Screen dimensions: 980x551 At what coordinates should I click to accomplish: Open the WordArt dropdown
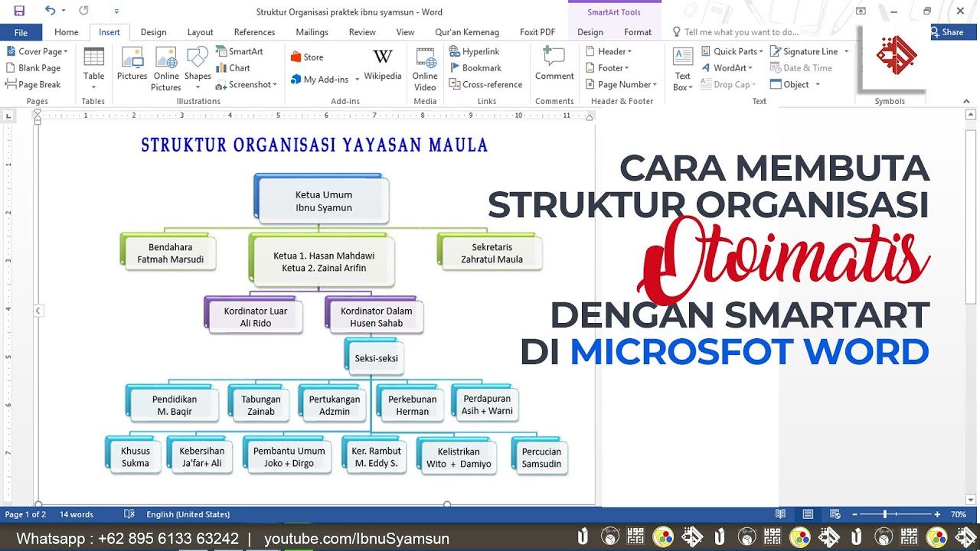[x=727, y=68]
